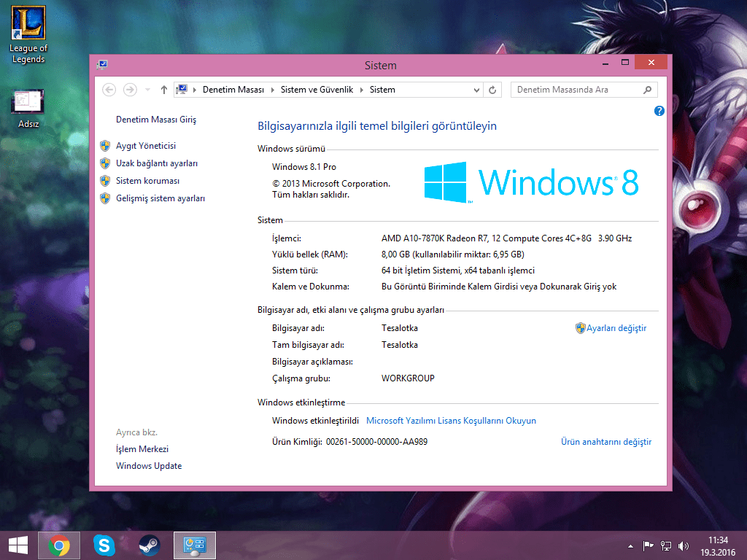Go back with the back arrow
Image resolution: width=747 pixels, height=560 pixels.
coord(109,90)
